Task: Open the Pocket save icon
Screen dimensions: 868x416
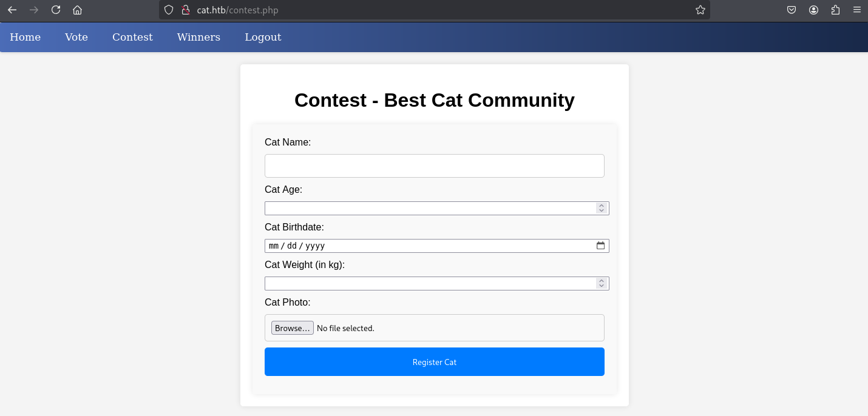Action: [x=792, y=10]
